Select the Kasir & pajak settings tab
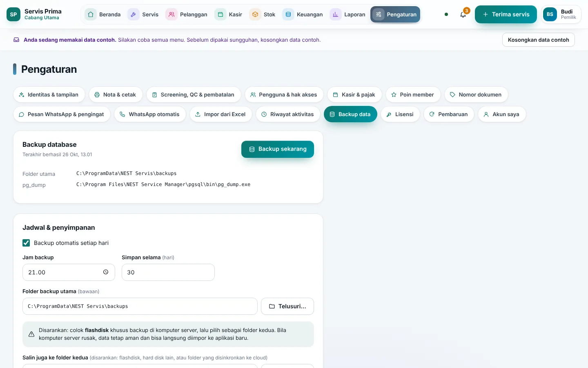The width and height of the screenshot is (588, 368). [x=354, y=94]
